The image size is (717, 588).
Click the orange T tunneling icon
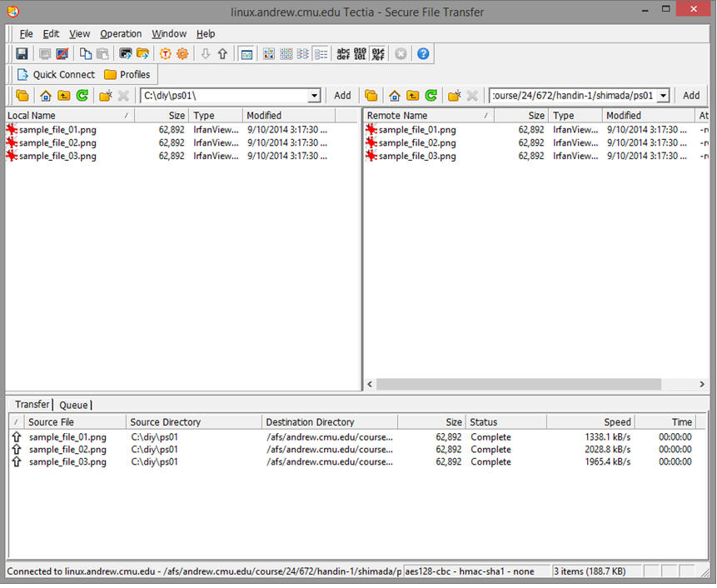(165, 54)
